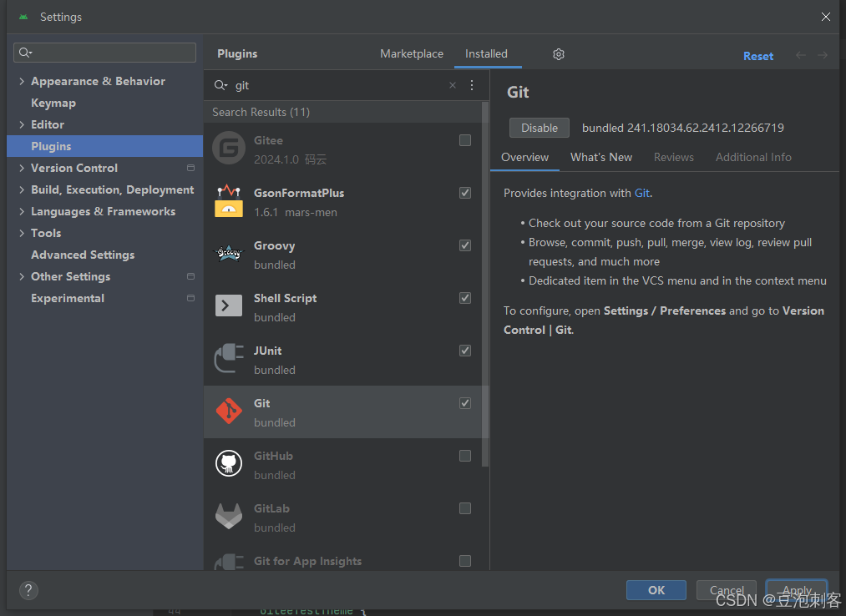Disable the GsonFormatPlus checkbox

tap(464, 192)
